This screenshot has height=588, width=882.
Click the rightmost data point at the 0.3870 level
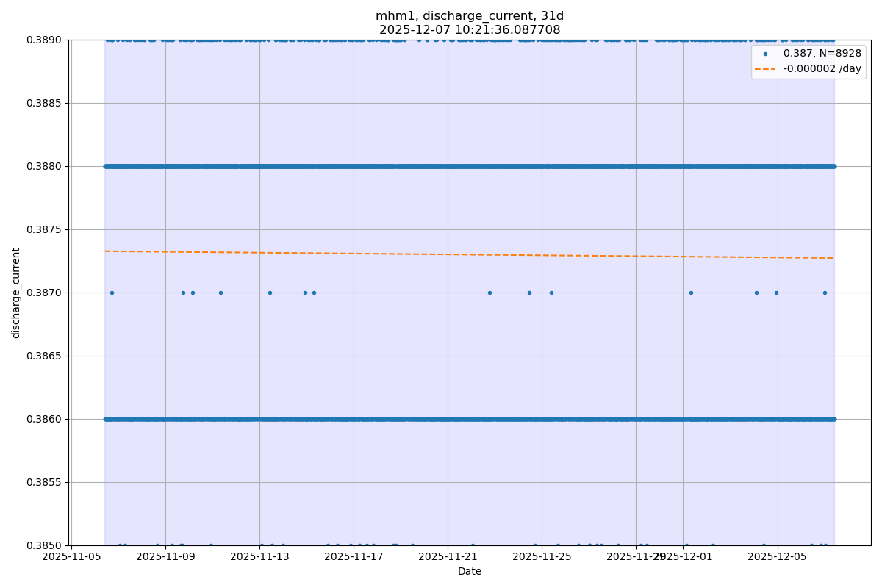[x=825, y=293]
